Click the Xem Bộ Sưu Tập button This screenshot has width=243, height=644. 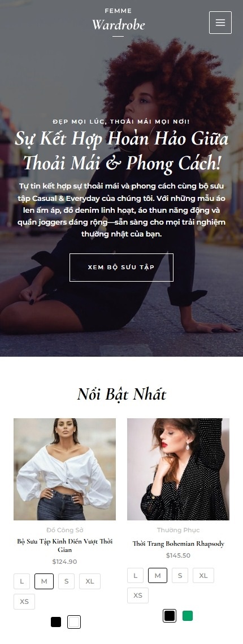(121, 268)
